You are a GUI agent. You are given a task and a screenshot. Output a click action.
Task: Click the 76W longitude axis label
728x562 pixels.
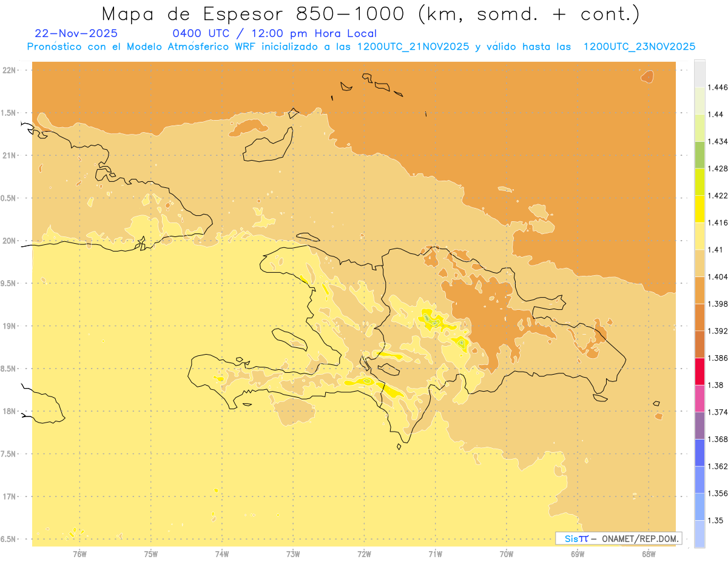tap(79, 554)
